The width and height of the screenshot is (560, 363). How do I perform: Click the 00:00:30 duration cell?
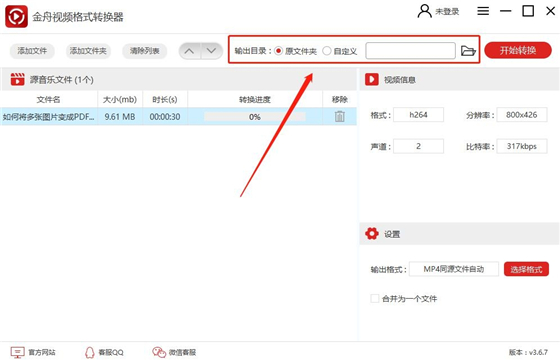pos(165,116)
